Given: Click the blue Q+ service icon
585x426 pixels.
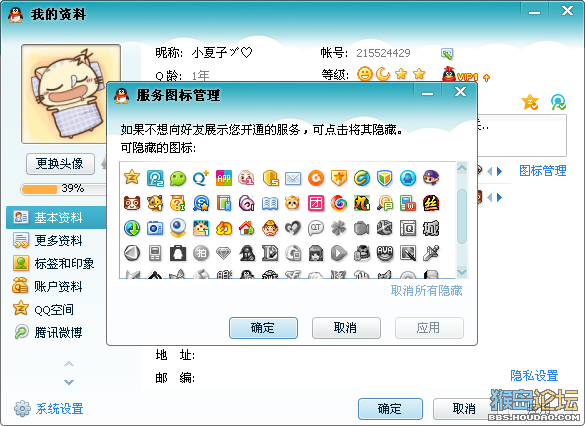Looking at the screenshot, I should click(201, 178).
